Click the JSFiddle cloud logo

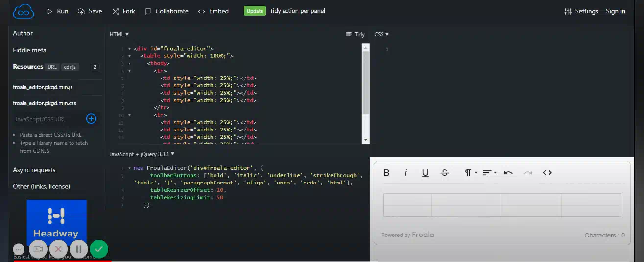click(24, 11)
